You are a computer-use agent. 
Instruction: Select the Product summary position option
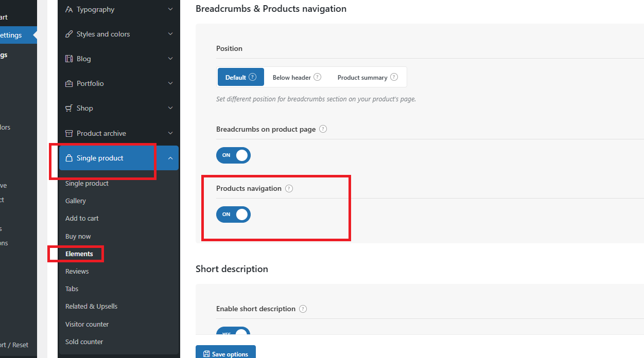point(368,77)
